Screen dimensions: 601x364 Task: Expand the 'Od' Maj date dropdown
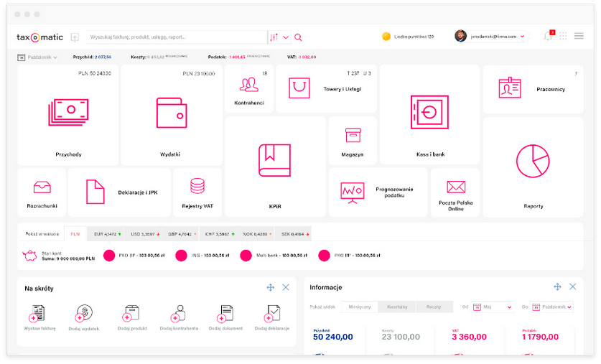[x=494, y=307]
